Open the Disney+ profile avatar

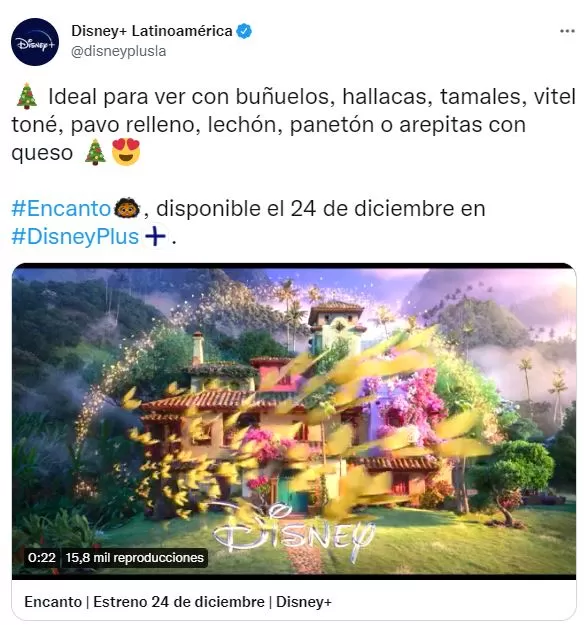(35, 42)
